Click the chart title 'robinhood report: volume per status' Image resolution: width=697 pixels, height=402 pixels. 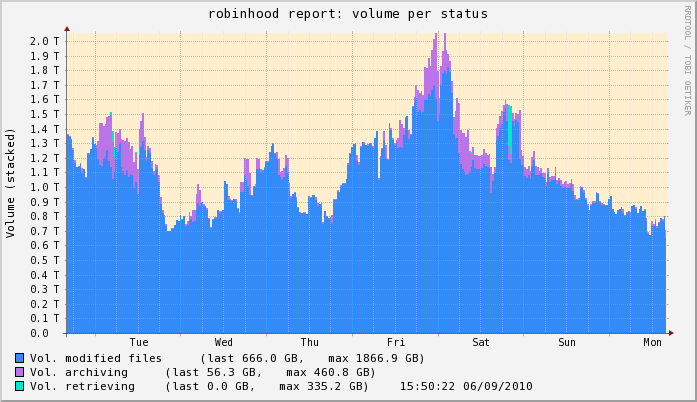click(348, 14)
